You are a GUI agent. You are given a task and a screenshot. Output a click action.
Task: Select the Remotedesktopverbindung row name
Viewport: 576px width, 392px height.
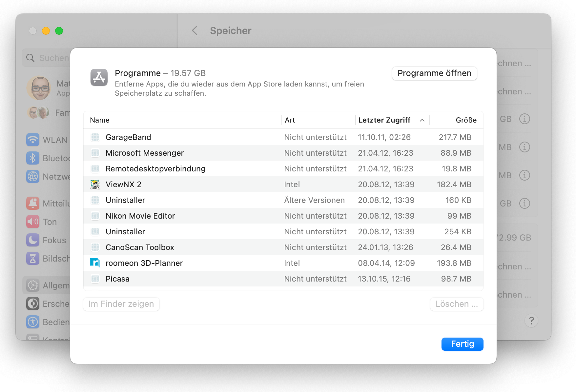click(155, 169)
